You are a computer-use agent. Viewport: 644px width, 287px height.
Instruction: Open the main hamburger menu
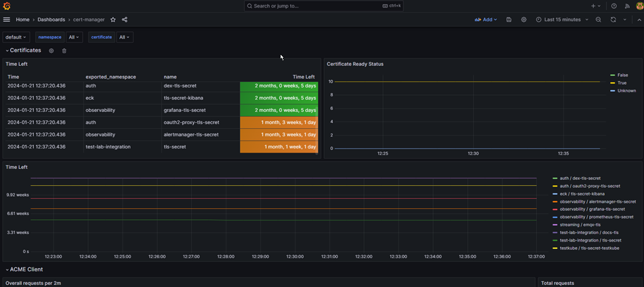point(7,20)
